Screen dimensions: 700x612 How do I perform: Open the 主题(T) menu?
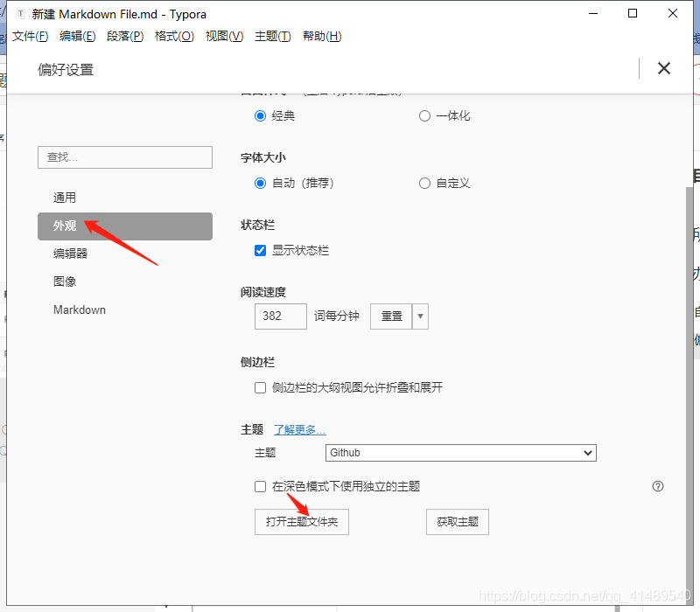[x=272, y=36]
